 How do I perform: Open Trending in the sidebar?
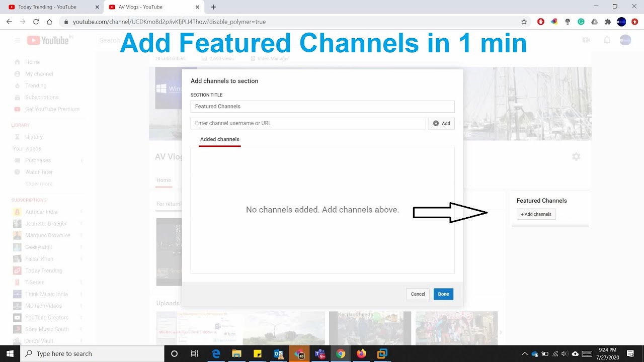click(x=36, y=85)
